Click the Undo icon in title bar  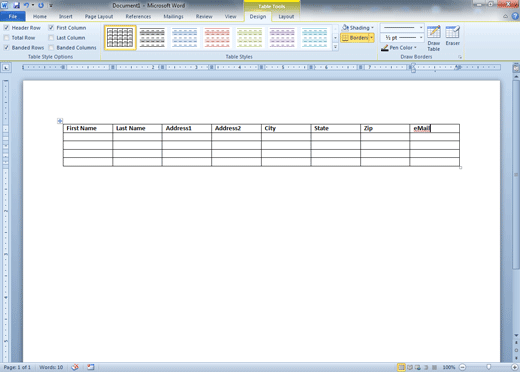27,5
